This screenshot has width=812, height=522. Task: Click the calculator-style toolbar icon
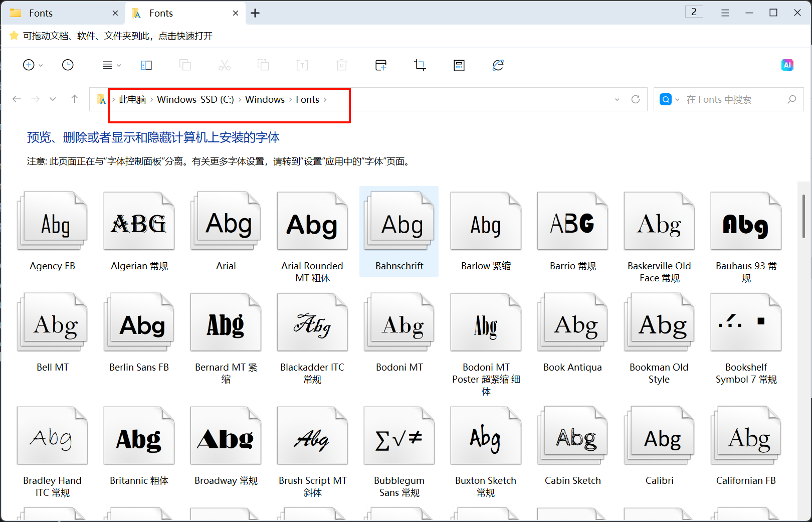(x=459, y=65)
